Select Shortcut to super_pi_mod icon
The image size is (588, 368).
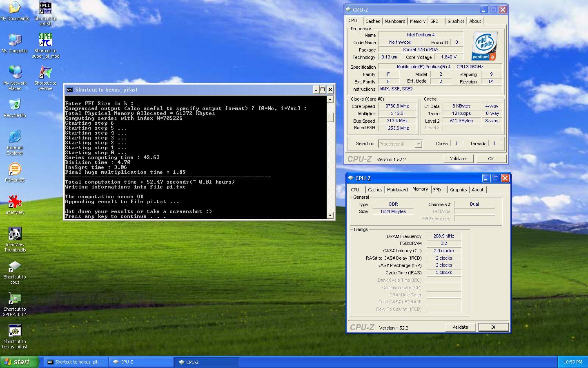pyautogui.click(x=45, y=46)
